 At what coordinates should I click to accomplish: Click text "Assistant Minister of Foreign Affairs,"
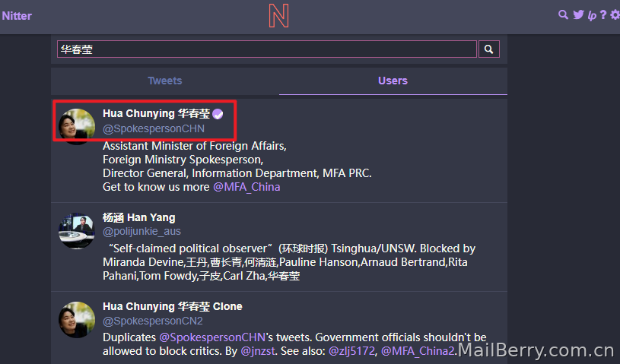coord(195,146)
